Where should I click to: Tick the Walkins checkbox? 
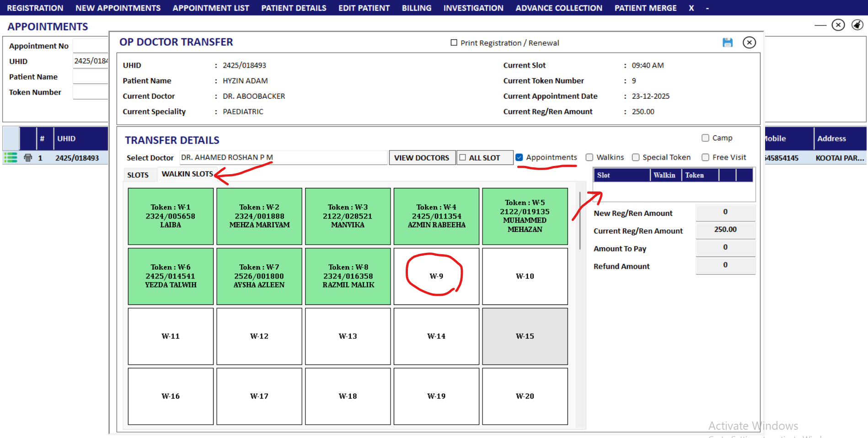pos(589,157)
